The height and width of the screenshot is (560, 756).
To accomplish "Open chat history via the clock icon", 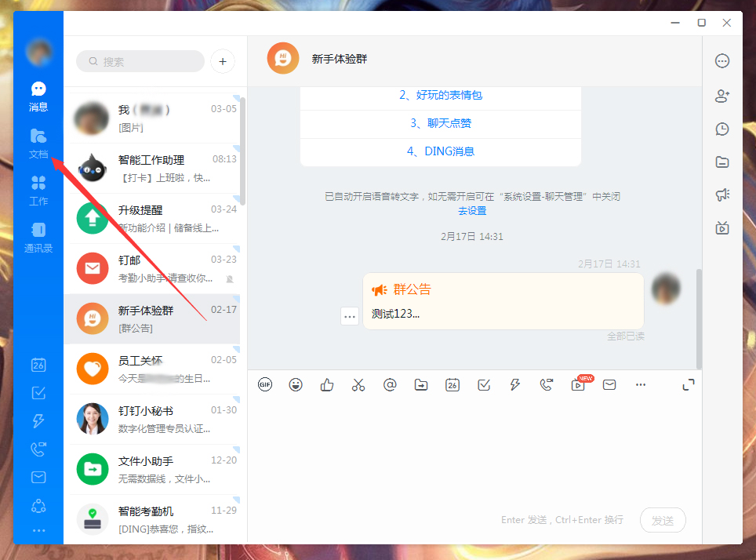I will tap(722, 129).
